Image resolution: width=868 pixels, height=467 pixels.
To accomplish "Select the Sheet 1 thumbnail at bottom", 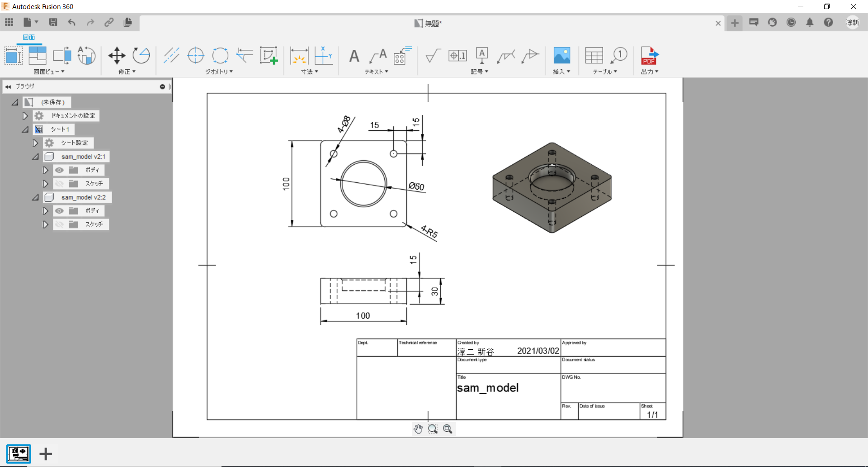I will [19, 453].
